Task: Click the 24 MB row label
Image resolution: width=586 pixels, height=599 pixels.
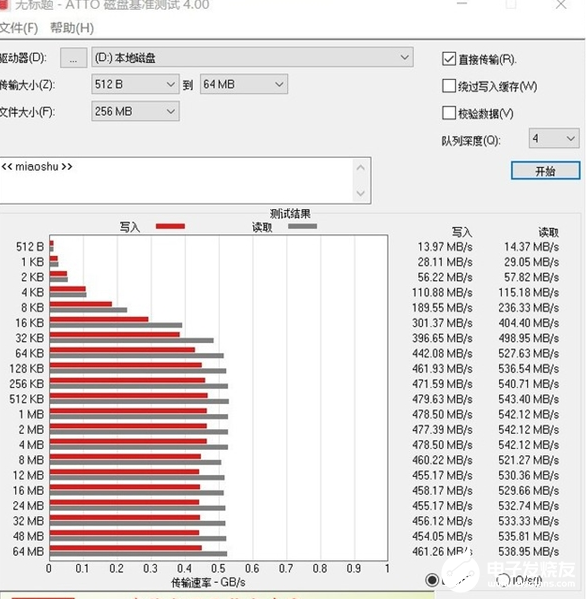Action: [x=28, y=506]
